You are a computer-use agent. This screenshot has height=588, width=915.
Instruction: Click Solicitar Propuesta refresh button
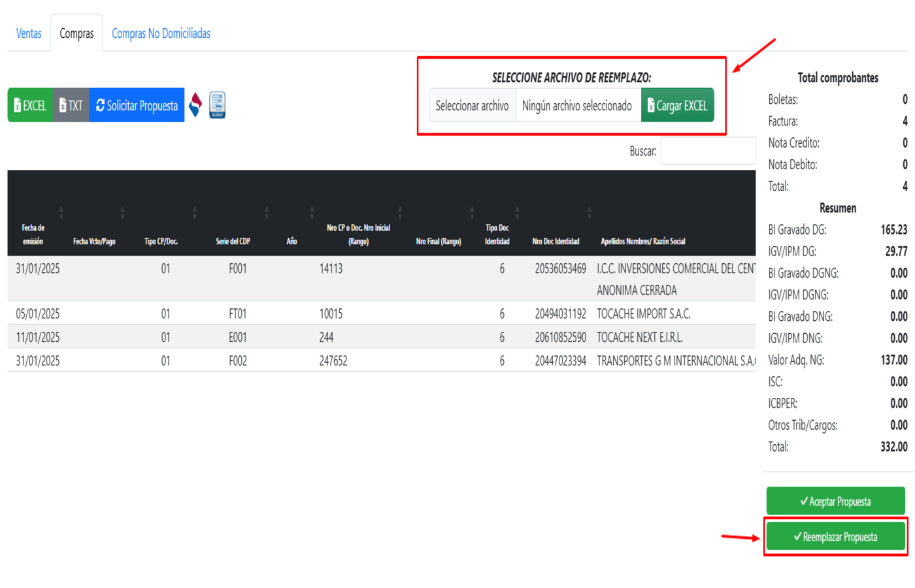pyautogui.click(x=137, y=105)
